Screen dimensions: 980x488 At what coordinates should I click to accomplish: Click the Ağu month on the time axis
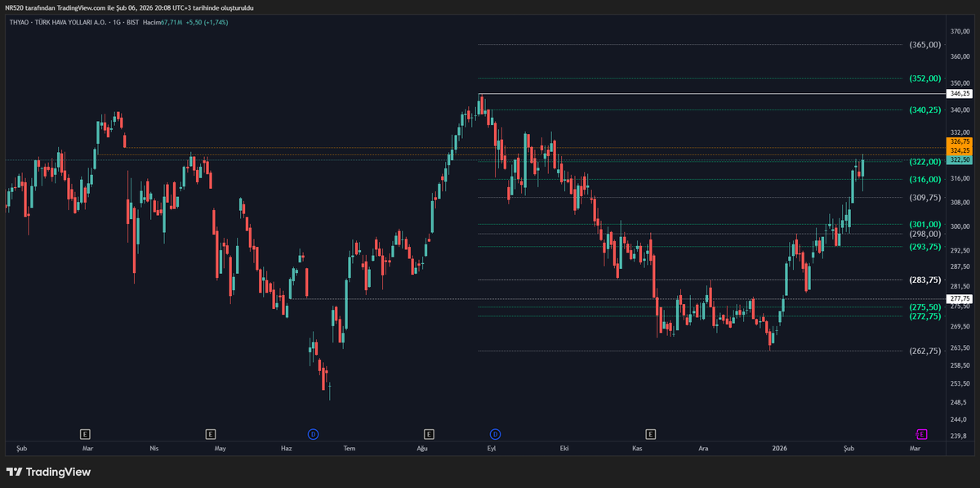[x=422, y=449]
